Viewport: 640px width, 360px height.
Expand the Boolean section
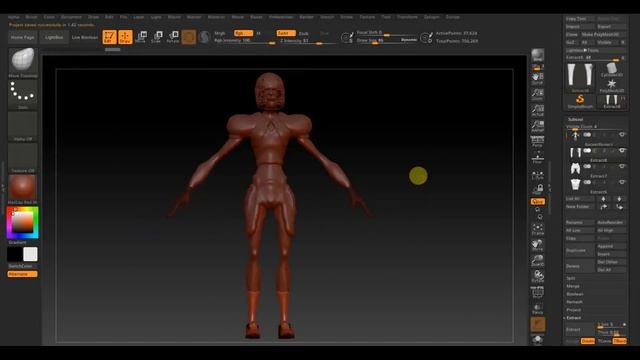tap(575, 294)
